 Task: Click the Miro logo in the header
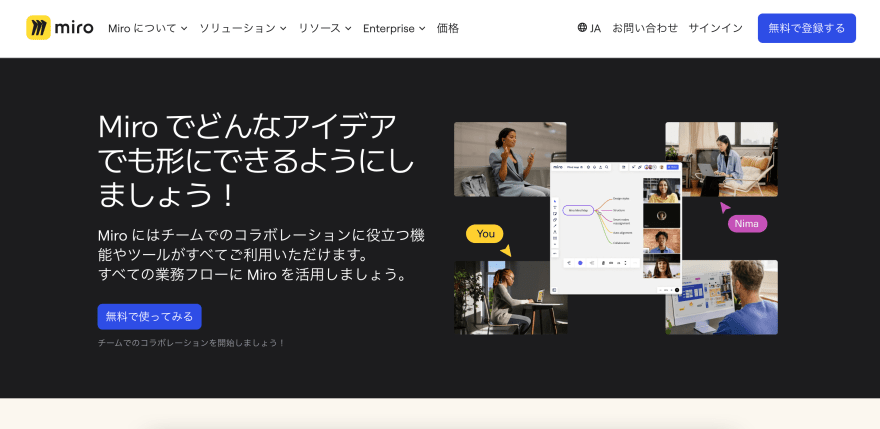(x=59, y=28)
